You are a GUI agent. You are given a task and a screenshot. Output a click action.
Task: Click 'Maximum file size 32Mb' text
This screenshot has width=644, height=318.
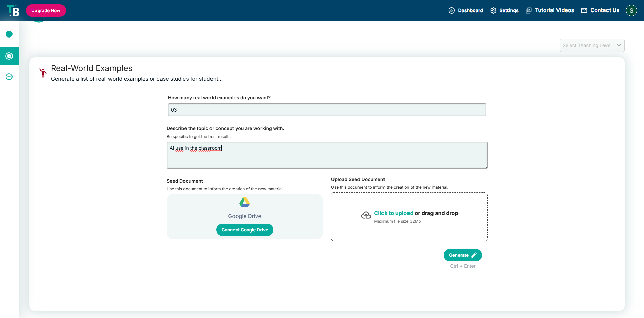(397, 221)
